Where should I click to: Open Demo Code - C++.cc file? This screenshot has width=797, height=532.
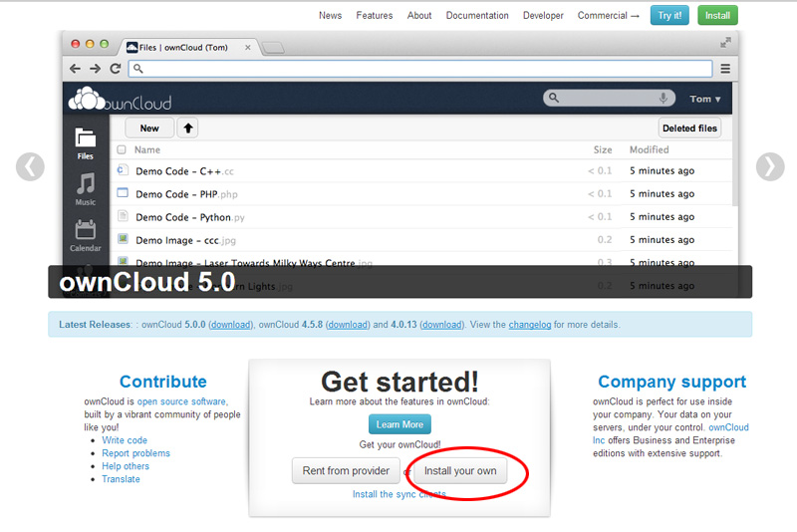click(x=184, y=171)
